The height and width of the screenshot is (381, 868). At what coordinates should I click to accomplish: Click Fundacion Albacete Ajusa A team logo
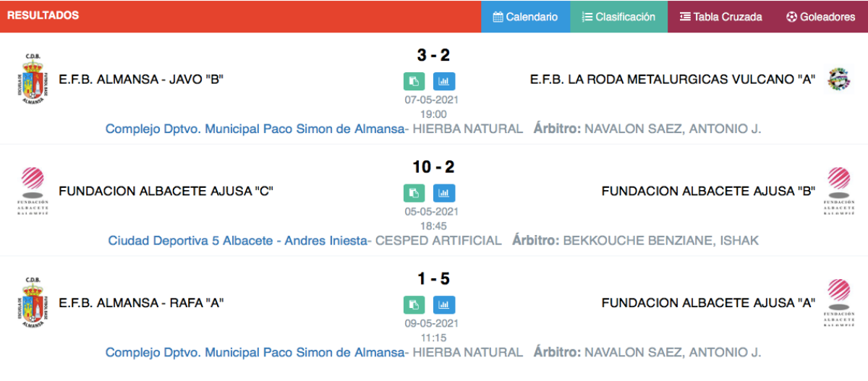839,303
